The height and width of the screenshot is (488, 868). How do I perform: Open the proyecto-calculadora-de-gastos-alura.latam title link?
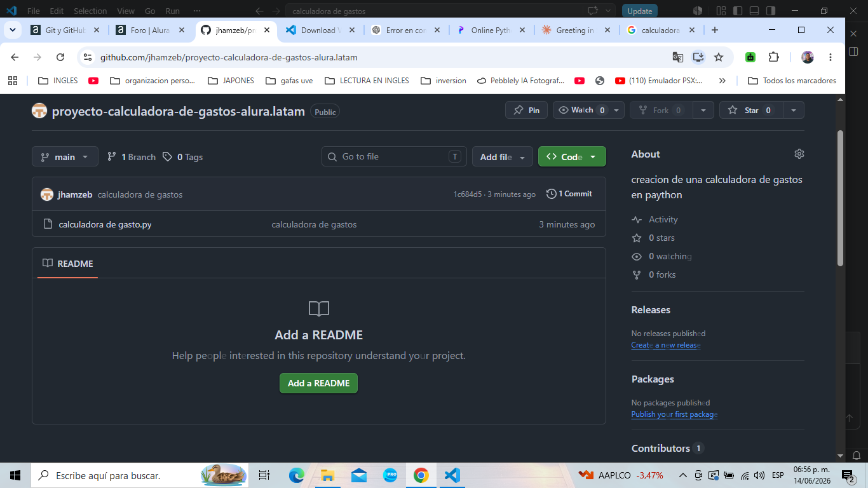pos(179,111)
